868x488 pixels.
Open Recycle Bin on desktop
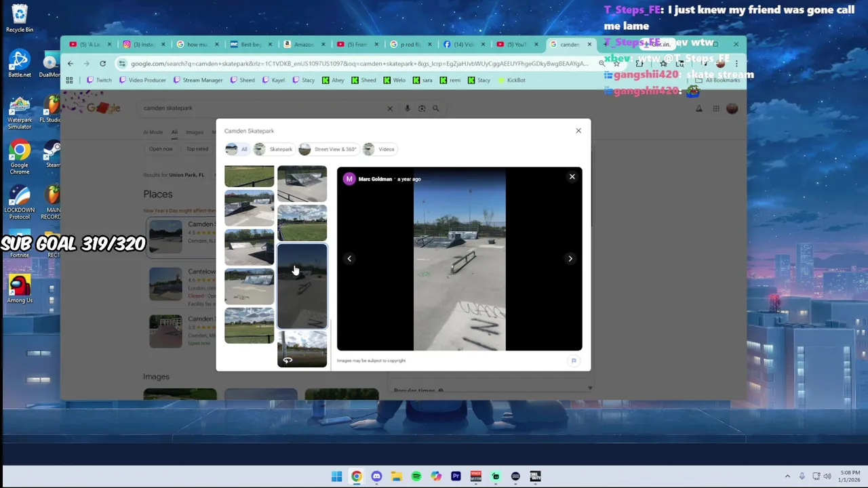(20, 19)
